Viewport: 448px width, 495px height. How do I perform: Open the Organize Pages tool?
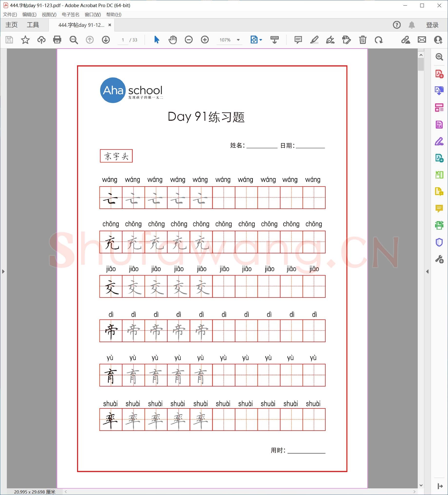tap(439, 107)
